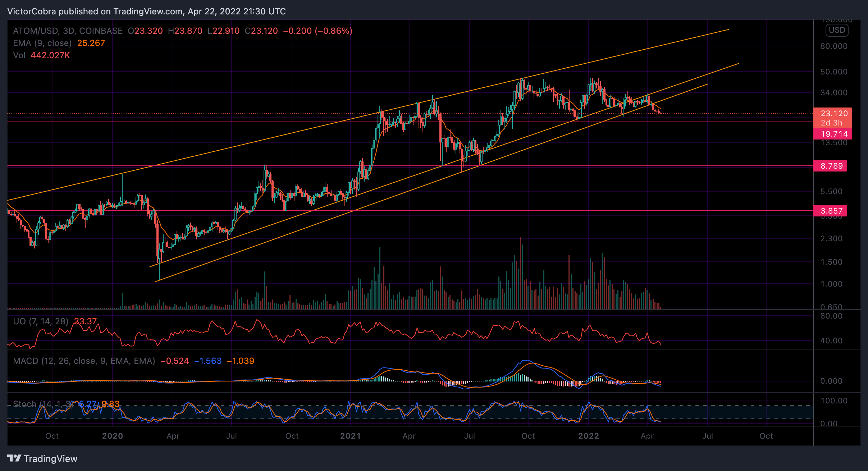Click the 80.00 UO axis label
Viewport: 868px width, 471px height.
click(831, 316)
